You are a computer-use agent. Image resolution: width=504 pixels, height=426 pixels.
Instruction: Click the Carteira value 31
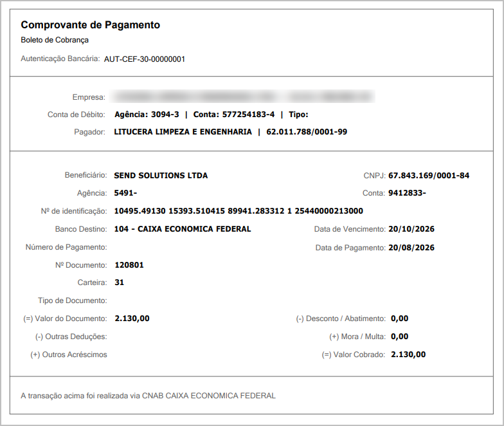point(120,282)
